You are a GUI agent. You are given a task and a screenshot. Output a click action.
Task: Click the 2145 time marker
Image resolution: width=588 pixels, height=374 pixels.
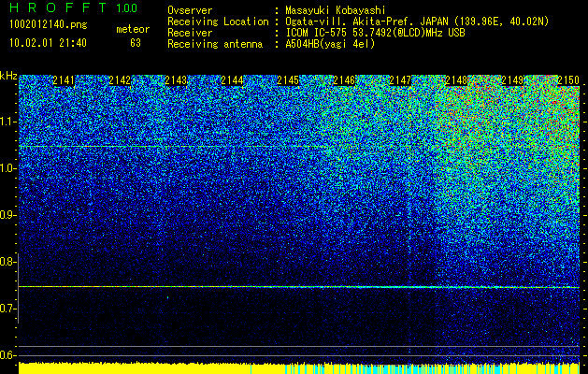288,80
